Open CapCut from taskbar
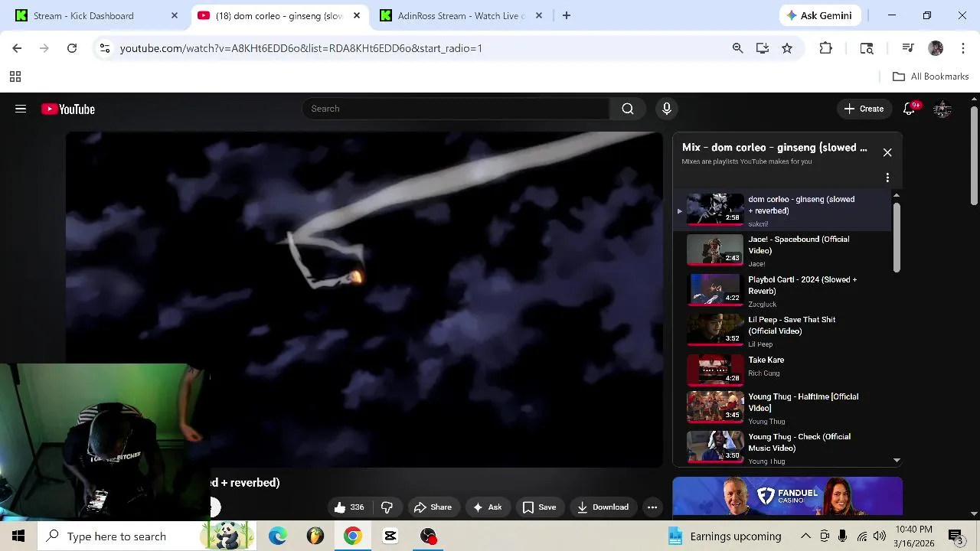980x551 pixels. [x=390, y=536]
